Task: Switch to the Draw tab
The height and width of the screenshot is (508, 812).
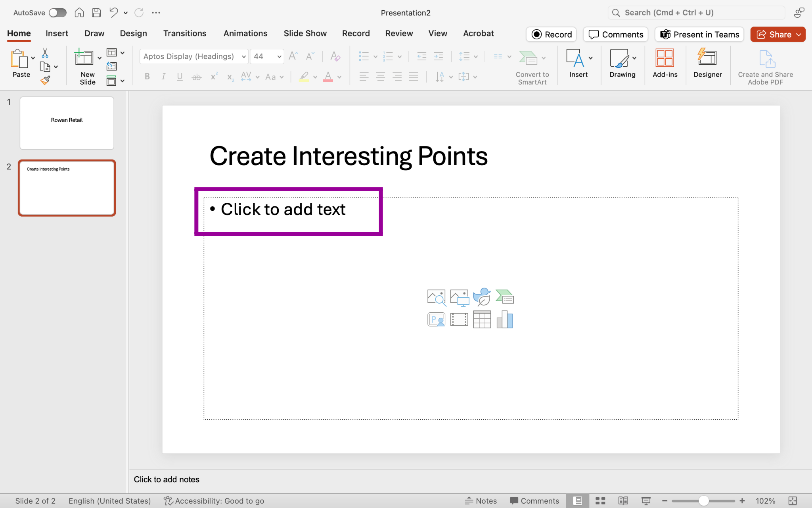Action: click(x=94, y=33)
